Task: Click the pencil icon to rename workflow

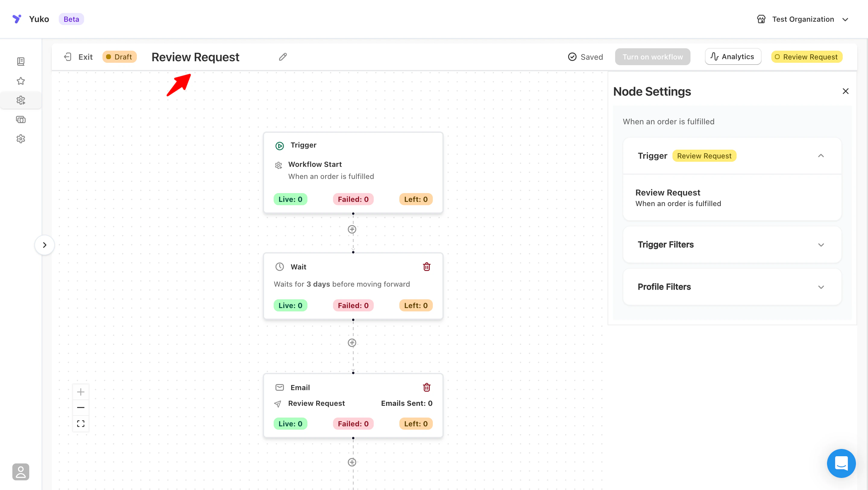Action: (x=283, y=57)
